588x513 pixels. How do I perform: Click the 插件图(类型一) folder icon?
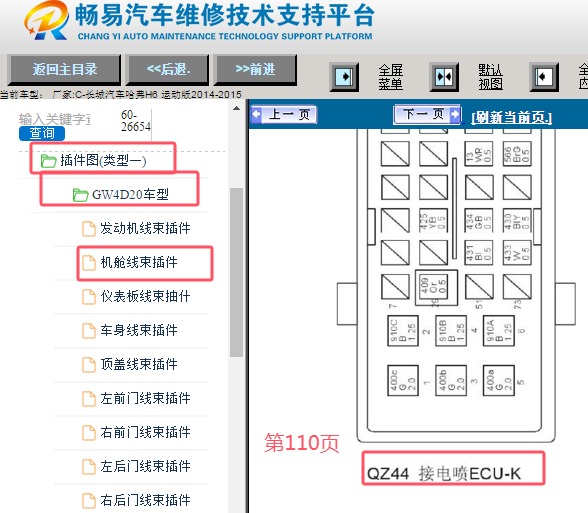coord(48,161)
